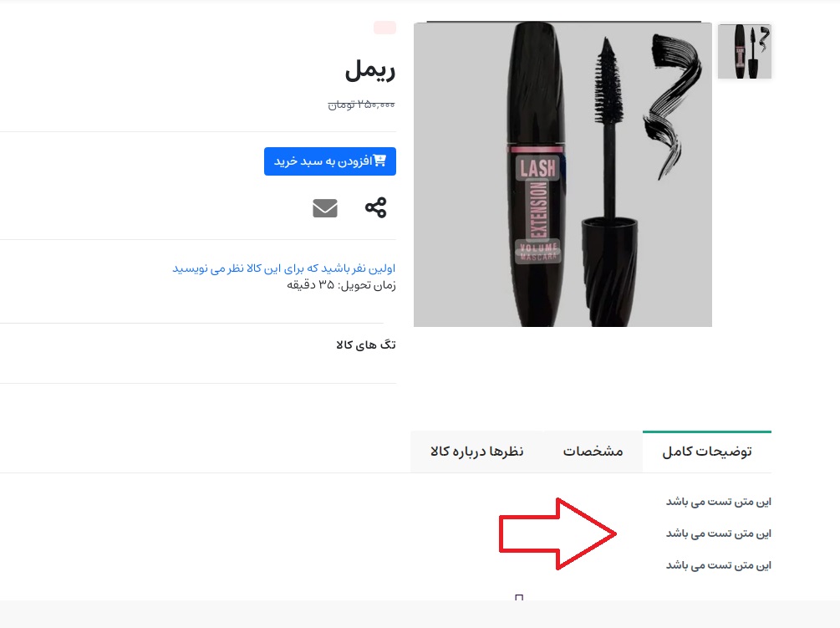
Task: Select the small mascara thumbnail image
Action: [745, 52]
